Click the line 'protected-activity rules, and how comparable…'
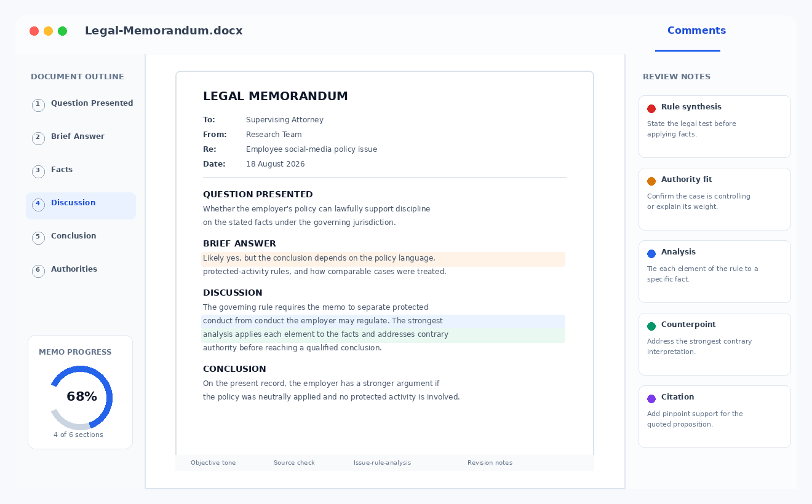The width and height of the screenshot is (812, 504). click(x=324, y=272)
